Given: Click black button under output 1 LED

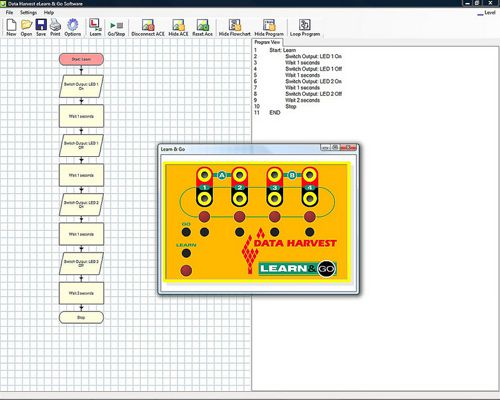Looking at the screenshot, I should point(204,232).
